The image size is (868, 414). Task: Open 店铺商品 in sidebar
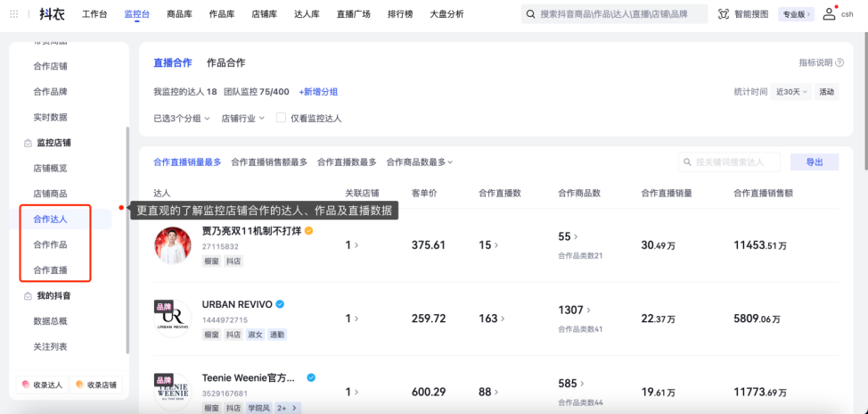coord(51,194)
